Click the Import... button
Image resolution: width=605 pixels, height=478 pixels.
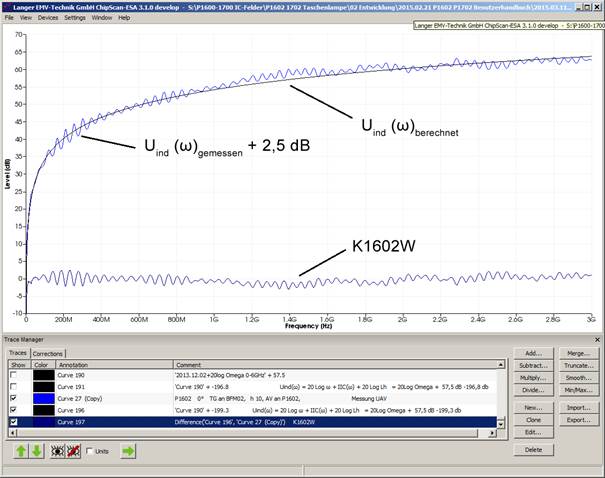click(578, 408)
